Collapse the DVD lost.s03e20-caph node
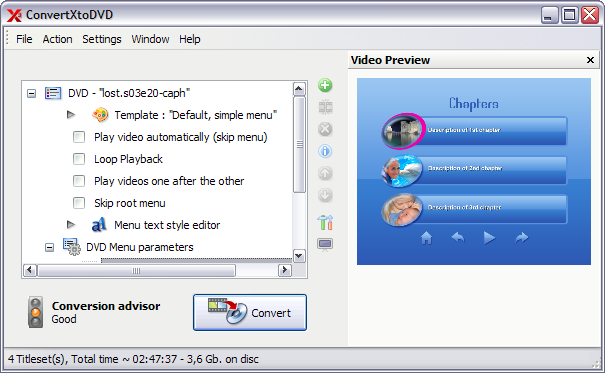Image resolution: width=605 pixels, height=373 pixels. pos(31,93)
